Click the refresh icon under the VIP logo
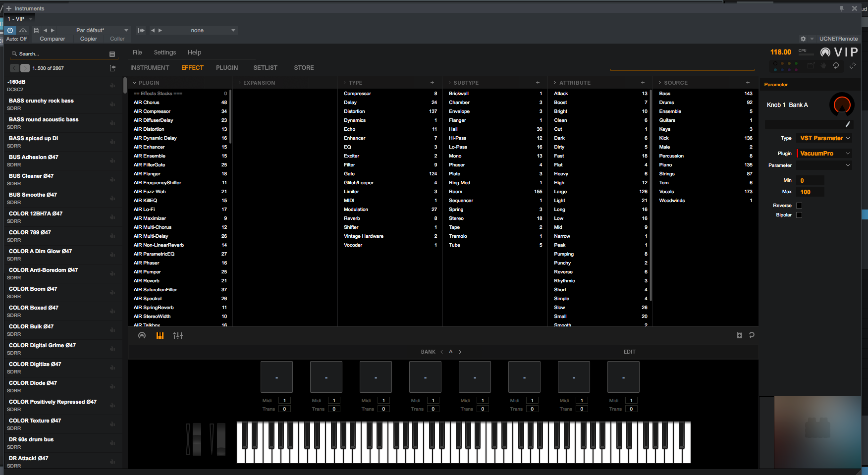Screen dimensions: 868x475 [836, 65]
